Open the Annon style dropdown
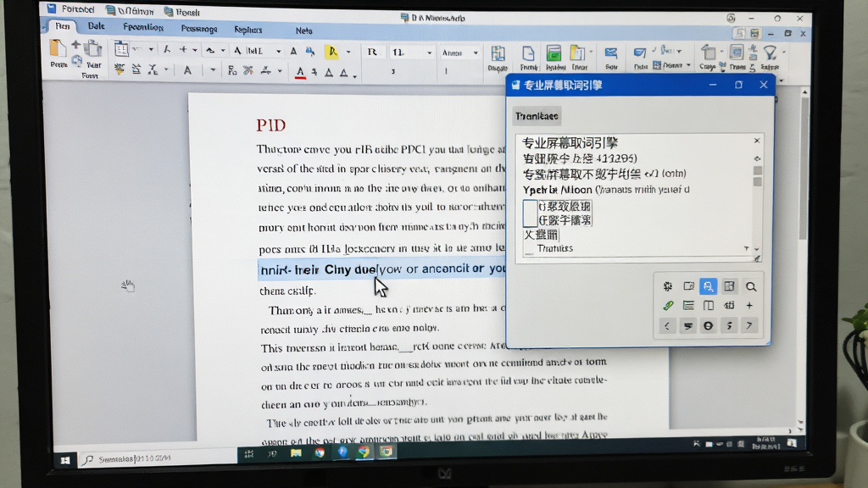The width and height of the screenshot is (868, 488). (476, 53)
